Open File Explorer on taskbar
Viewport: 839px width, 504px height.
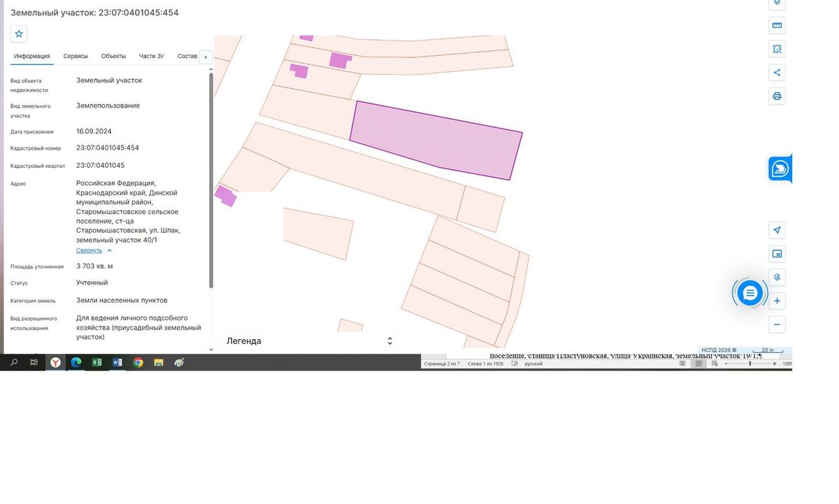159,362
